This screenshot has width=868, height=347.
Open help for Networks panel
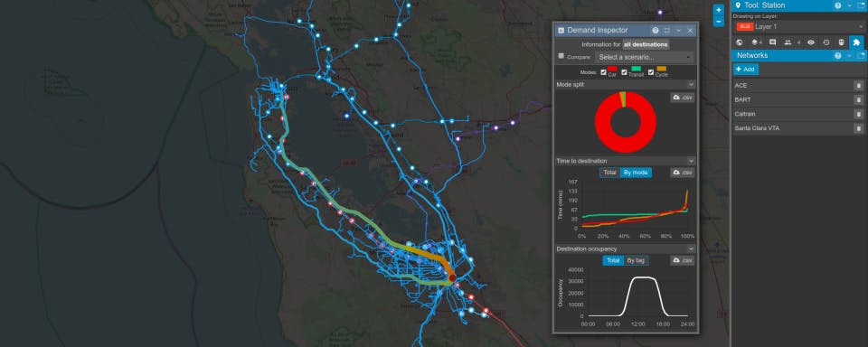coord(838,56)
